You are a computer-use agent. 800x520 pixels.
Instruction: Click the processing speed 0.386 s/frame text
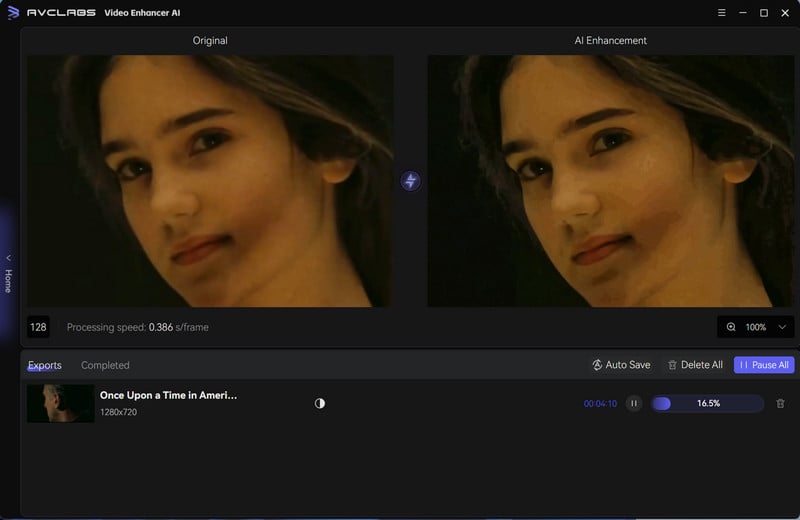click(138, 327)
